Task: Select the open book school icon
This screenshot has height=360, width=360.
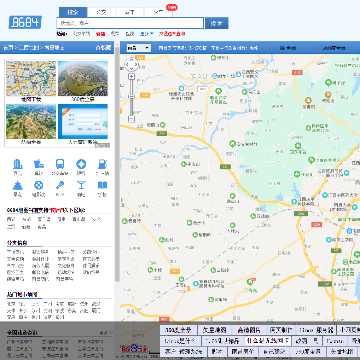Action: click(102, 185)
